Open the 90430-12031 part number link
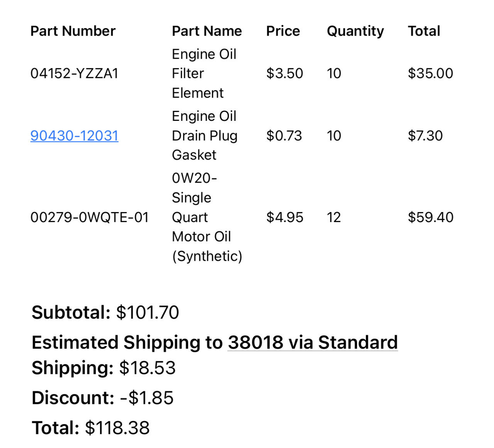 74,136
